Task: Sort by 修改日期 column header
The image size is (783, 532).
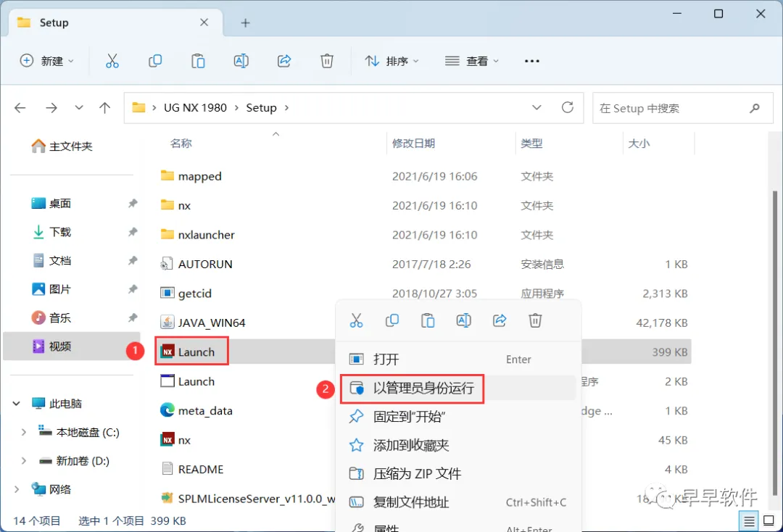Action: point(413,144)
